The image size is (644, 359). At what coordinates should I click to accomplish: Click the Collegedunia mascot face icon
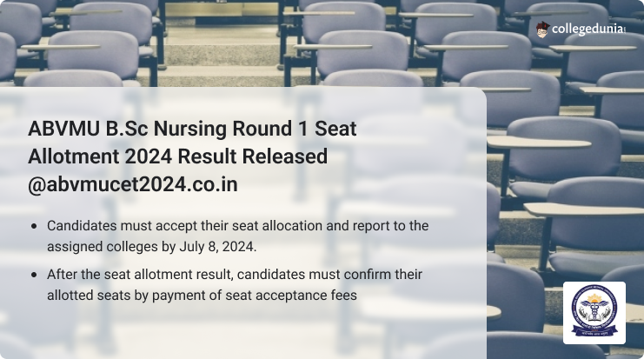(x=542, y=30)
